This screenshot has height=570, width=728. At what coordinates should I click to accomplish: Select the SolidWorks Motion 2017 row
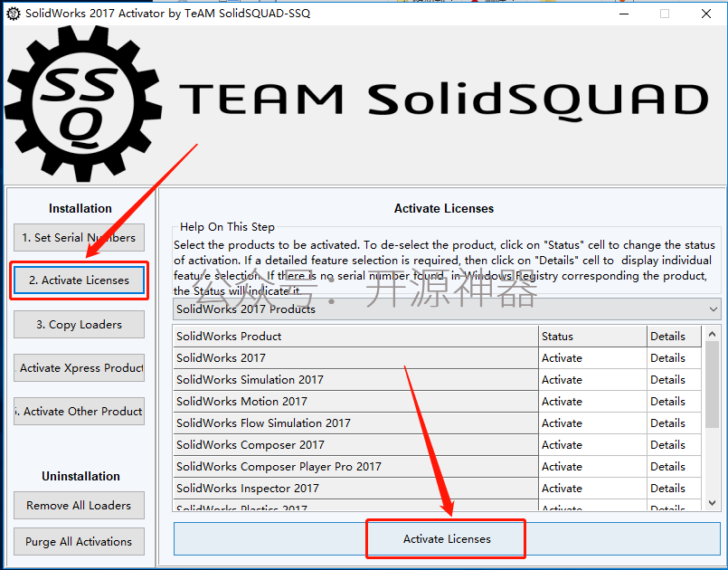pyautogui.click(x=355, y=402)
